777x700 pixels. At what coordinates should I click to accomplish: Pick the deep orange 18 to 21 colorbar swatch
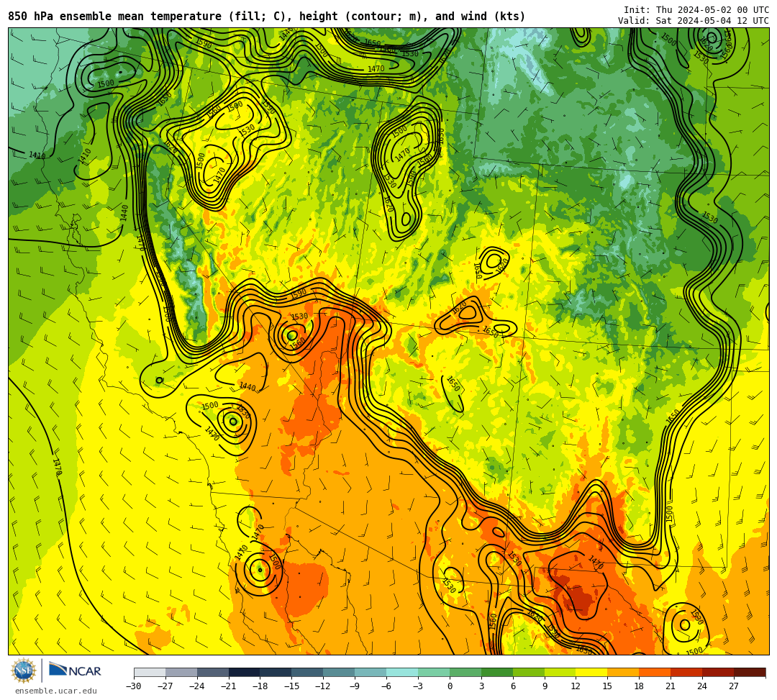pos(655,672)
